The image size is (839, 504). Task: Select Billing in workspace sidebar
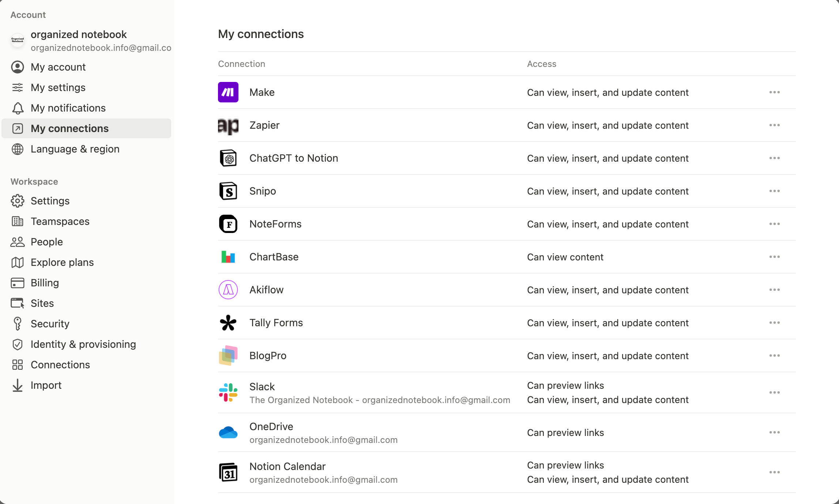point(45,283)
